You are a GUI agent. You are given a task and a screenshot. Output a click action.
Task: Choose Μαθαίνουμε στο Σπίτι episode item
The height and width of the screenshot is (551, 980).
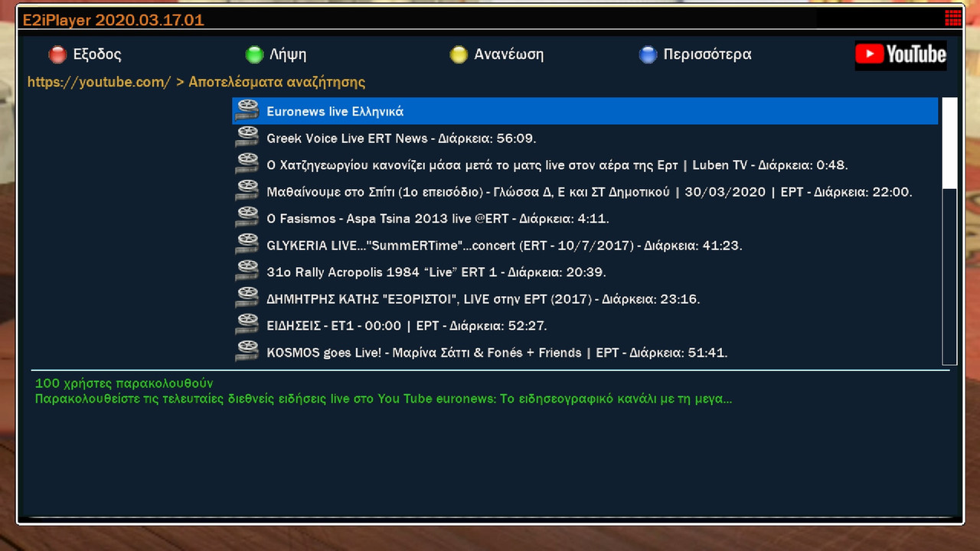point(585,191)
